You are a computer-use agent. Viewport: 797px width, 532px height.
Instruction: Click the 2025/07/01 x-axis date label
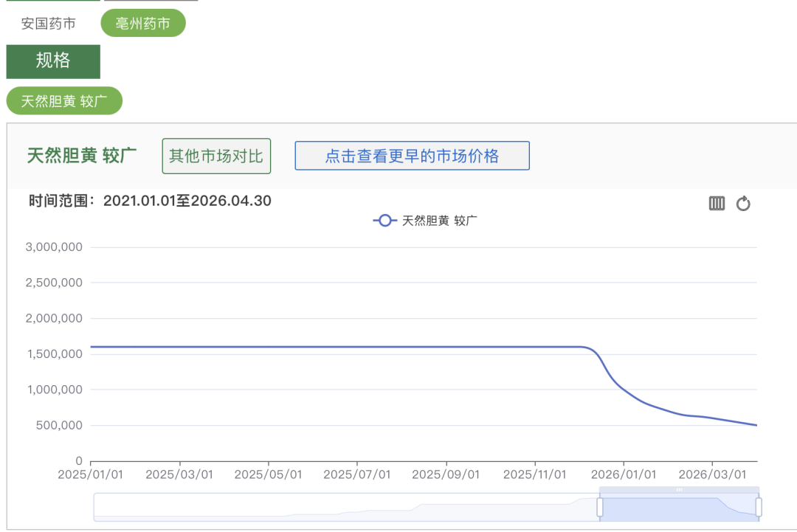pos(357,474)
